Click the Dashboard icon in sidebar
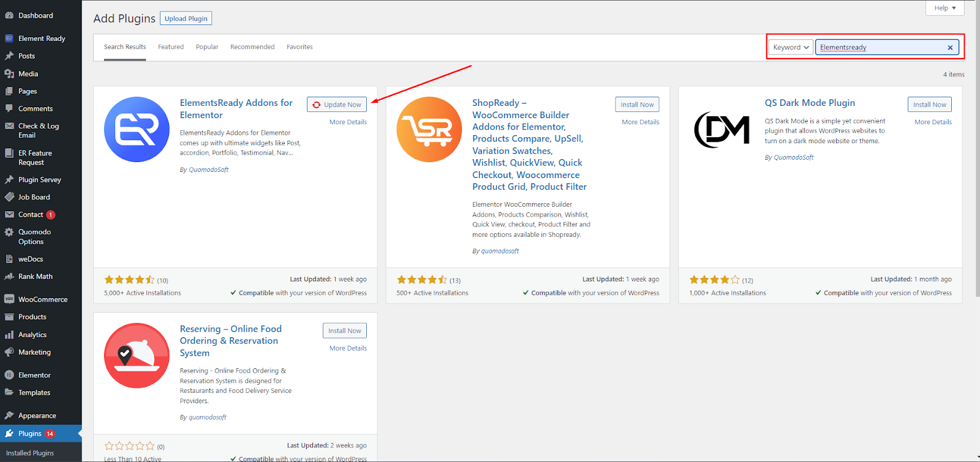This screenshot has width=980, height=462. [9, 15]
